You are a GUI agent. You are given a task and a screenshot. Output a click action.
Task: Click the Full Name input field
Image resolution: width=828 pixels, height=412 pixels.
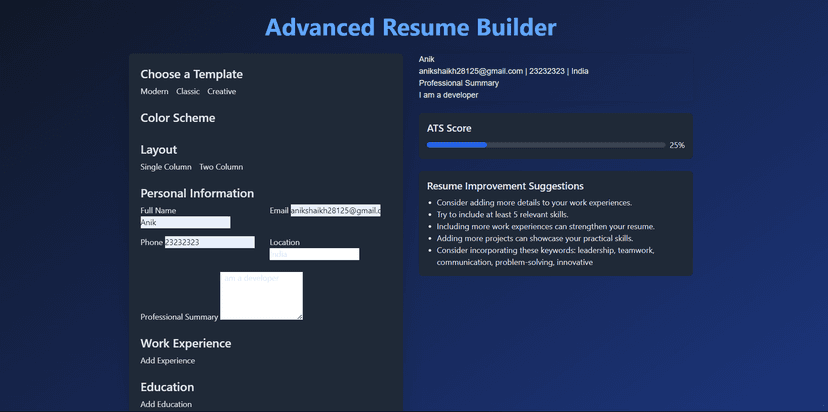pos(185,222)
